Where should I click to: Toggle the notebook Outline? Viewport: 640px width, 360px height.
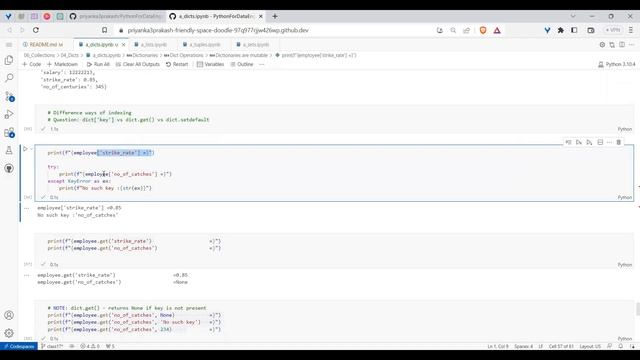click(x=242, y=64)
